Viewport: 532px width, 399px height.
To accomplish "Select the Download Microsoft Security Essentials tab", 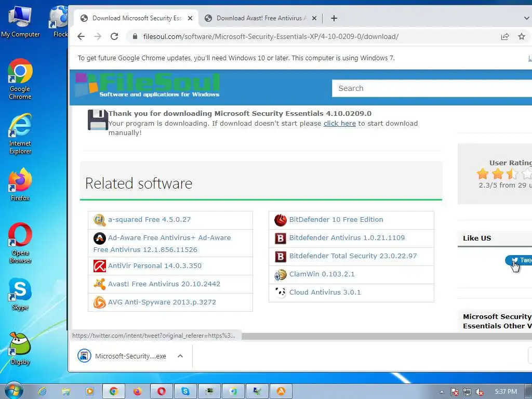I will tap(136, 18).
